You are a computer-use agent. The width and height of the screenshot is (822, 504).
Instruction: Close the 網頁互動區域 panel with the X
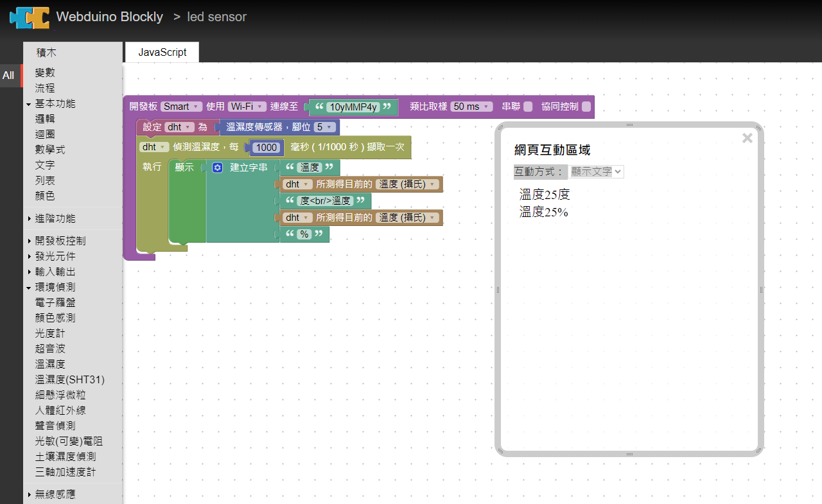(x=747, y=138)
